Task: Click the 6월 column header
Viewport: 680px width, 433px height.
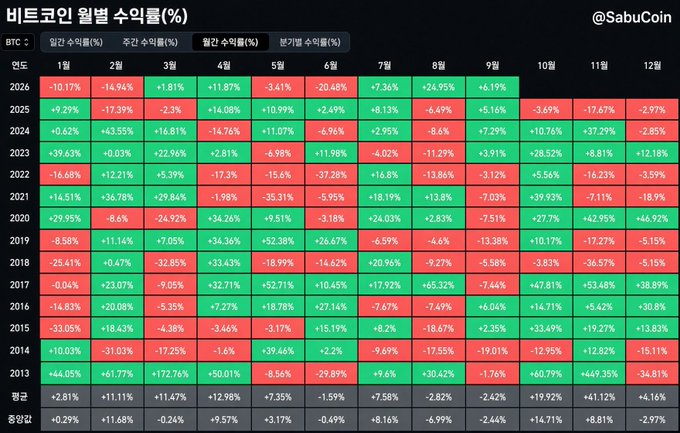Action: (331, 65)
